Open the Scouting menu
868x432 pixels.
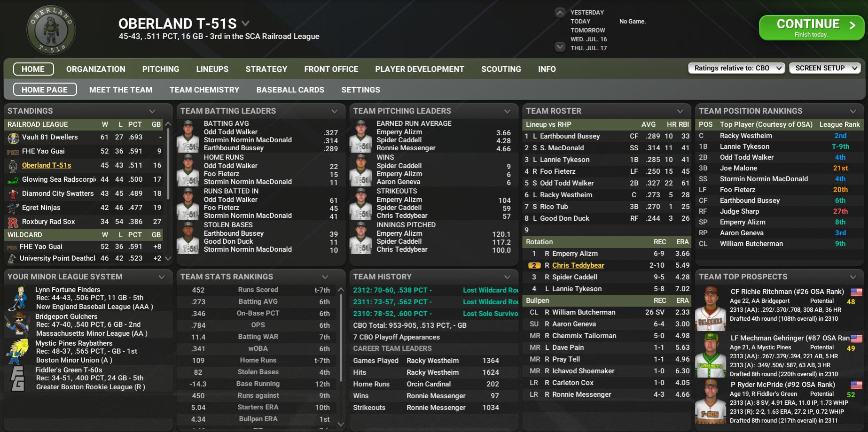point(501,69)
